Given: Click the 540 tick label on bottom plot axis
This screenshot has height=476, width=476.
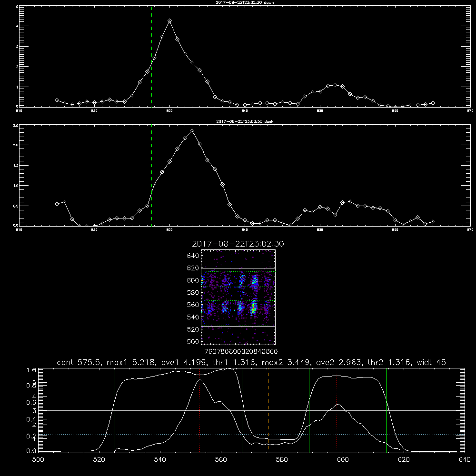Looking at the screenshot, I should 160,460.
